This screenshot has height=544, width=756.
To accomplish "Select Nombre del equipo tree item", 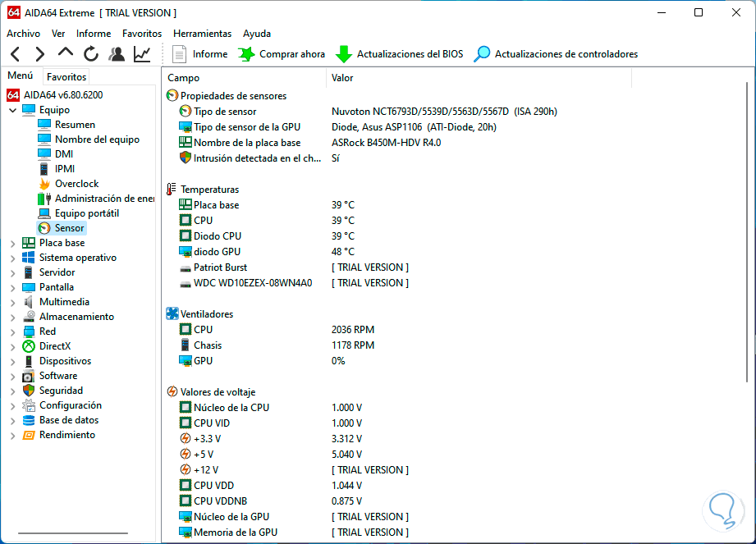I will 97,139.
